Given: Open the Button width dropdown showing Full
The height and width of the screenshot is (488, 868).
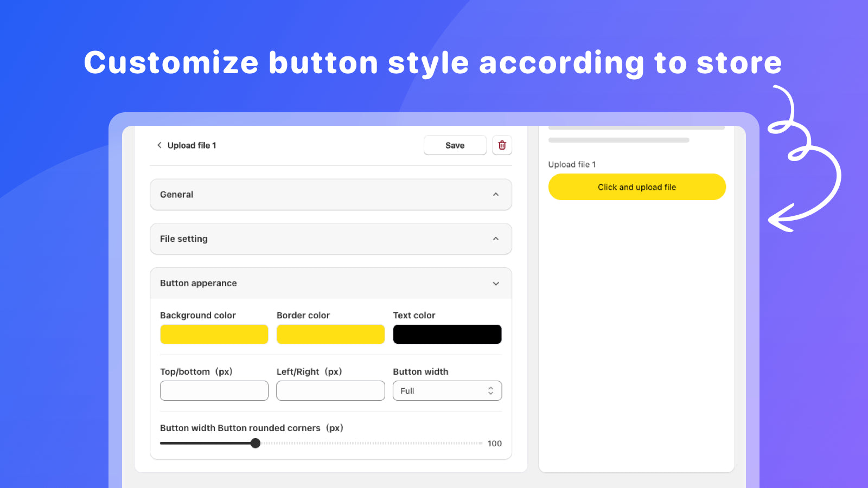Looking at the screenshot, I should pyautogui.click(x=447, y=390).
